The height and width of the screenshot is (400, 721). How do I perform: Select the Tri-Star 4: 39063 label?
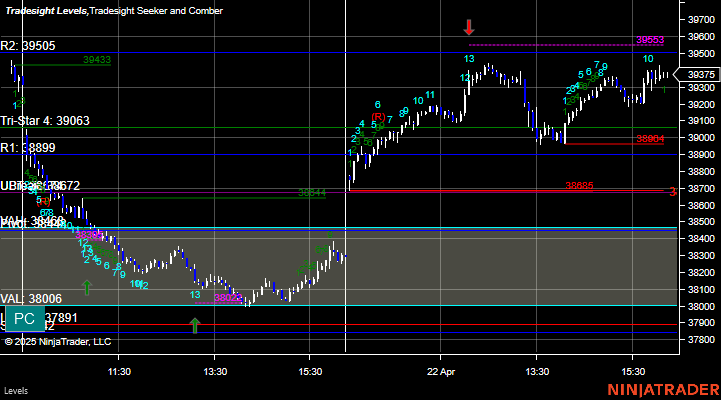pyautogui.click(x=45, y=120)
